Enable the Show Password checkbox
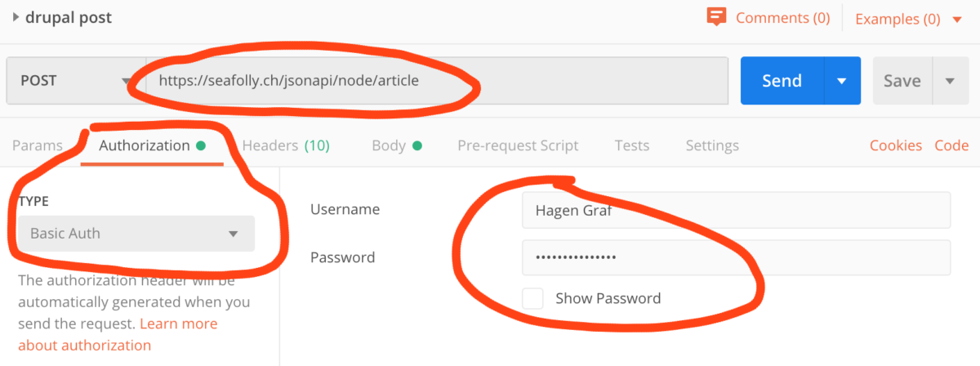Screen dimensions: 980x366 (532, 298)
